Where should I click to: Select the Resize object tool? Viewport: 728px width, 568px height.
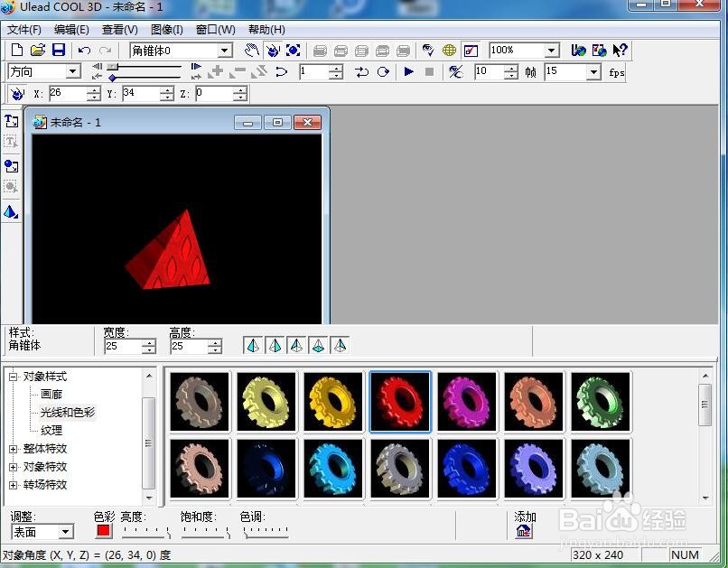pyautogui.click(x=293, y=51)
